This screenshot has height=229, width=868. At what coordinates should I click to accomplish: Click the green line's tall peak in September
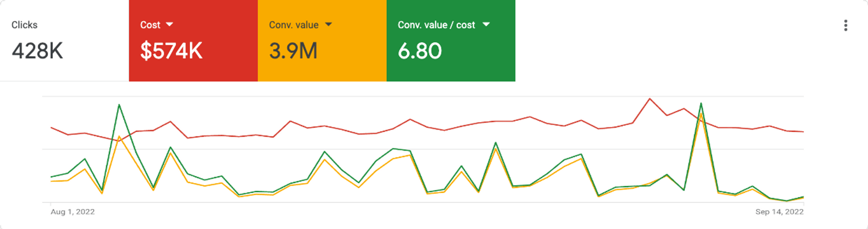click(701, 103)
